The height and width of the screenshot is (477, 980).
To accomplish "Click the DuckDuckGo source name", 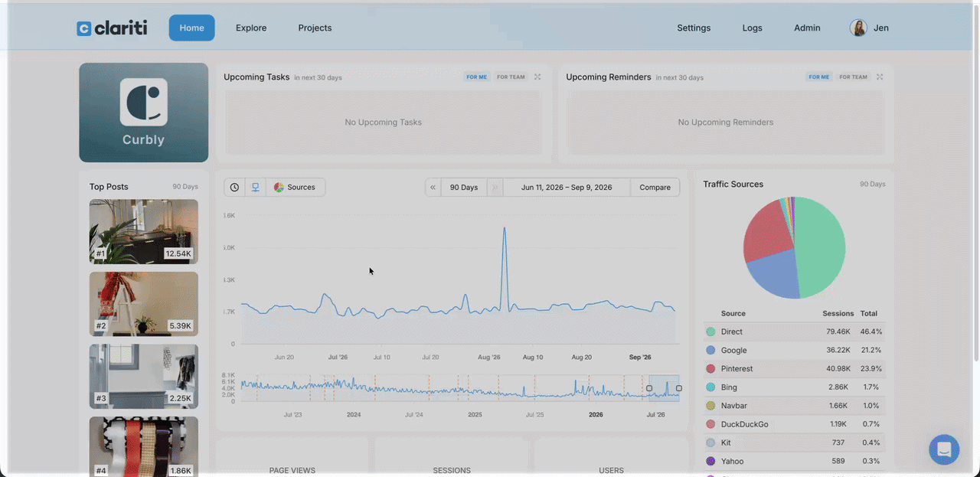I will point(744,424).
